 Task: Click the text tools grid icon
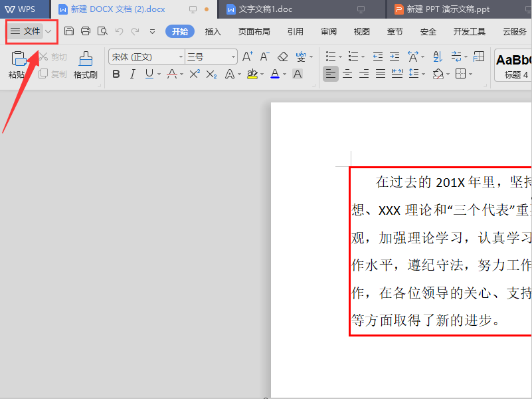(479, 57)
